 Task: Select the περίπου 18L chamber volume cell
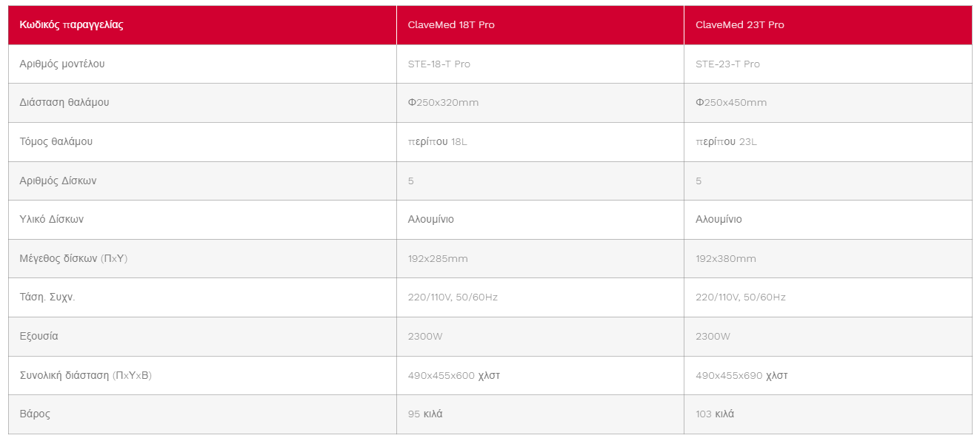[x=540, y=142]
